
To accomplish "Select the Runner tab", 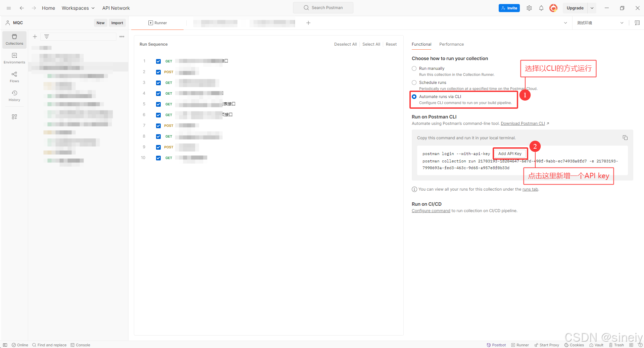I will coord(157,23).
